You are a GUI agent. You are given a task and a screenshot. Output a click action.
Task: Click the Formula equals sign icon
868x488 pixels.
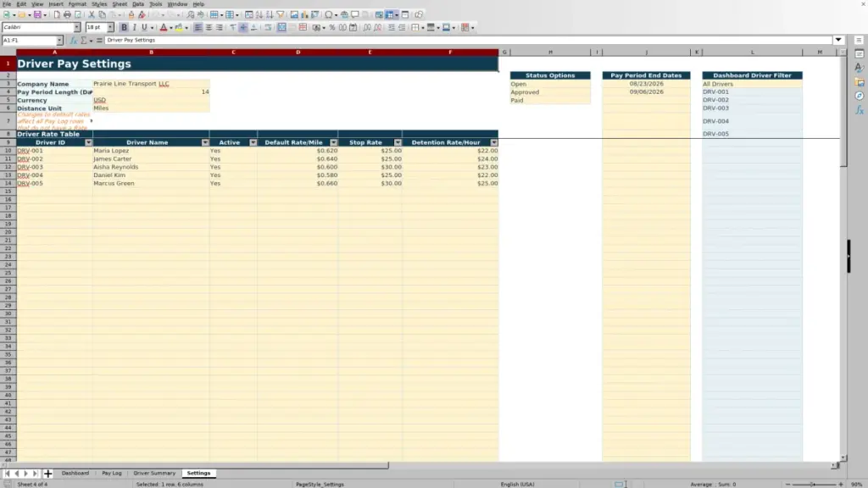[99, 41]
